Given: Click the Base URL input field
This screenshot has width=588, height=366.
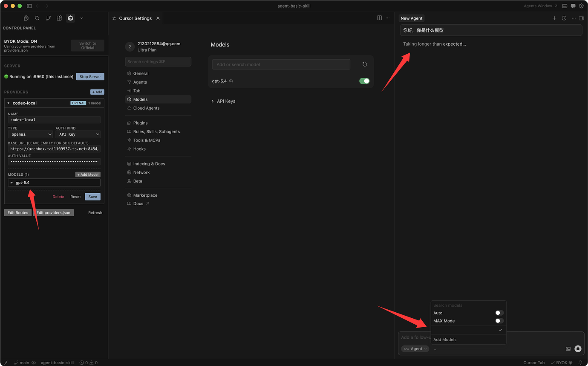Looking at the screenshot, I should (x=54, y=149).
